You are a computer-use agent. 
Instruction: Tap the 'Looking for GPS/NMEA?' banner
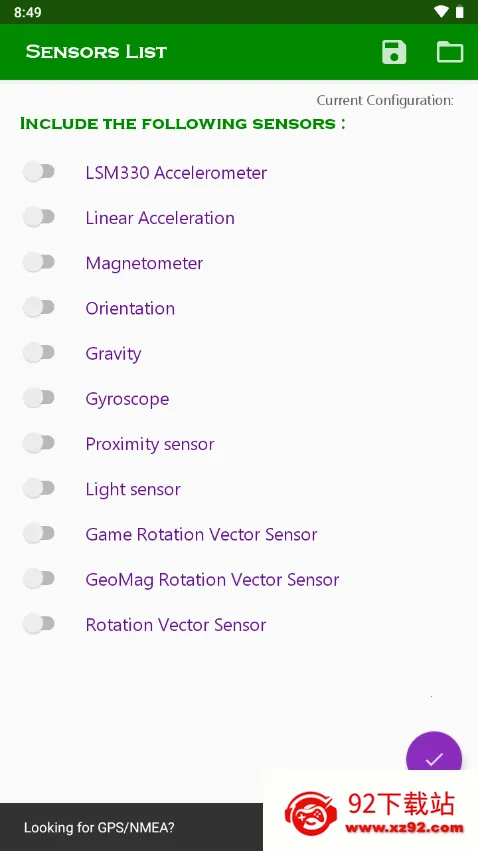pyautogui.click(x=131, y=827)
